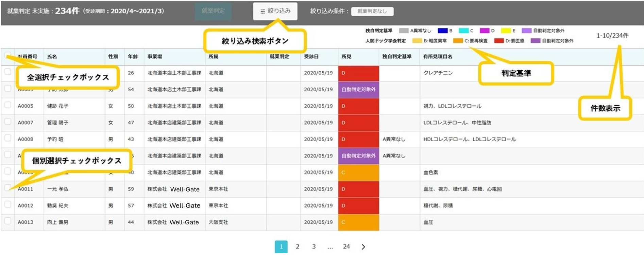The image size is (644, 255).
Task: Click the cyan C legend swatch
Action: tap(463, 31)
